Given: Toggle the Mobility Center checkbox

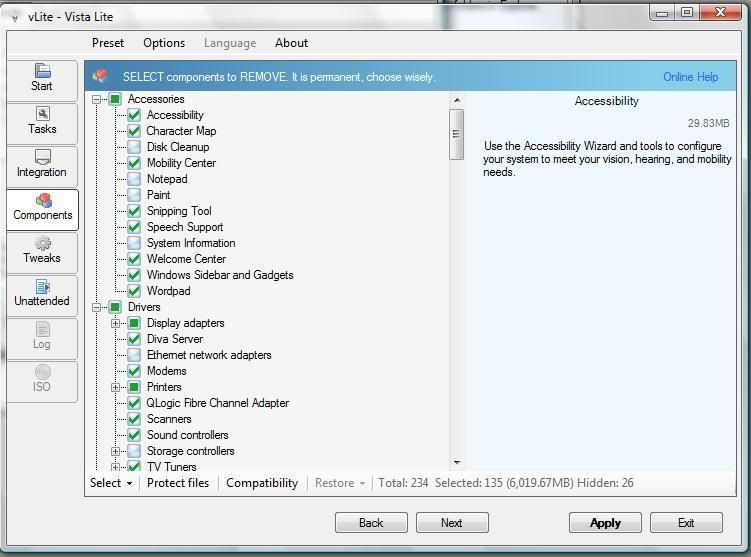Looking at the screenshot, I should [134, 163].
